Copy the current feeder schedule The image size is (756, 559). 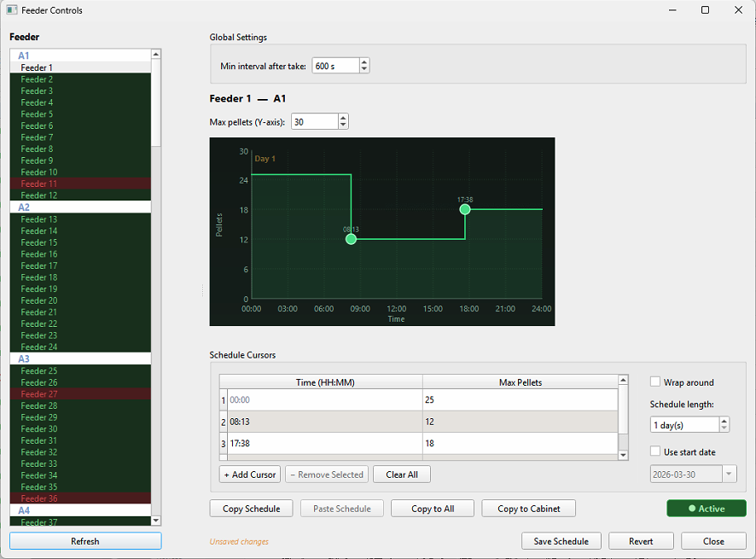coord(251,508)
